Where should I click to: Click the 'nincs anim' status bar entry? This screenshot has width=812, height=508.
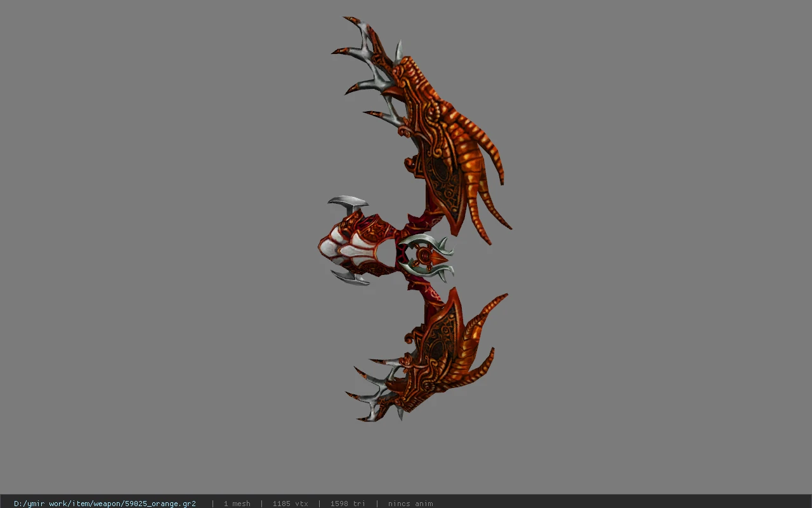410,504
